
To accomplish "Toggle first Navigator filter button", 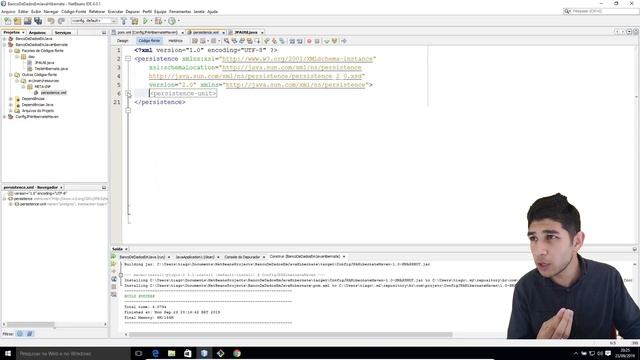I will (x=20, y=333).
